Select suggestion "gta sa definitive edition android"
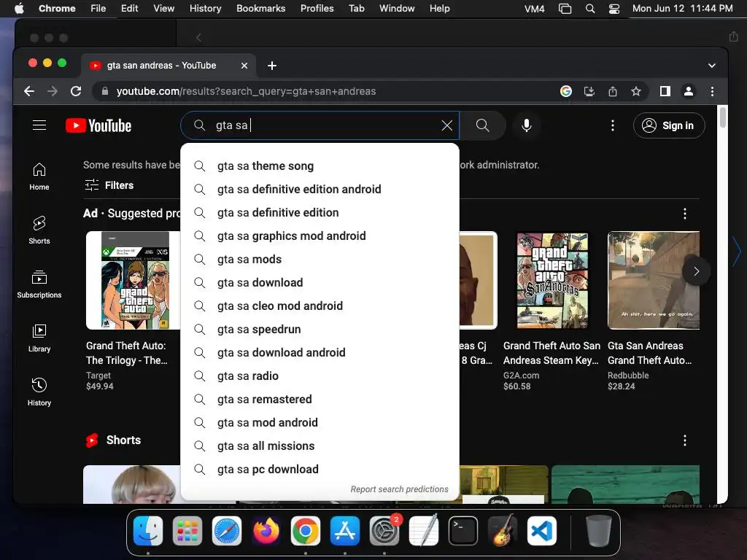Image resolution: width=747 pixels, height=560 pixels. pyautogui.click(x=320, y=190)
